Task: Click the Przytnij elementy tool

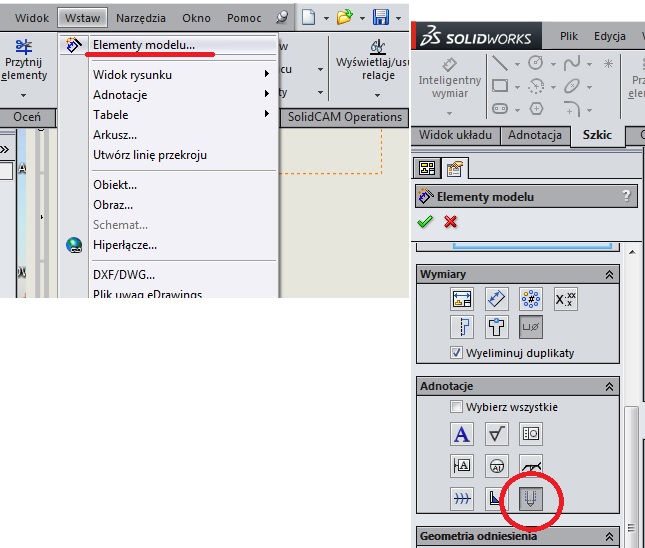Action: 24,60
